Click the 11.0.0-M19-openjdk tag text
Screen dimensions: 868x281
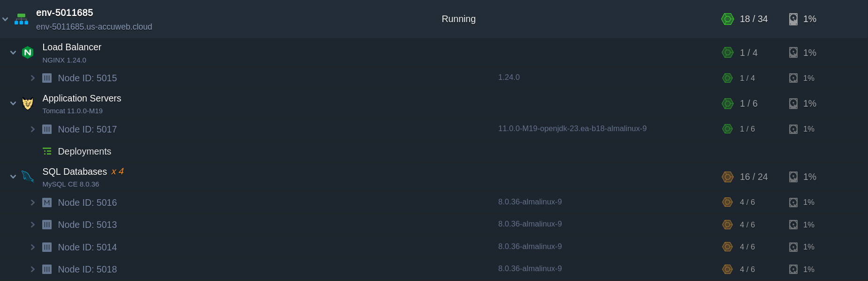(x=572, y=129)
